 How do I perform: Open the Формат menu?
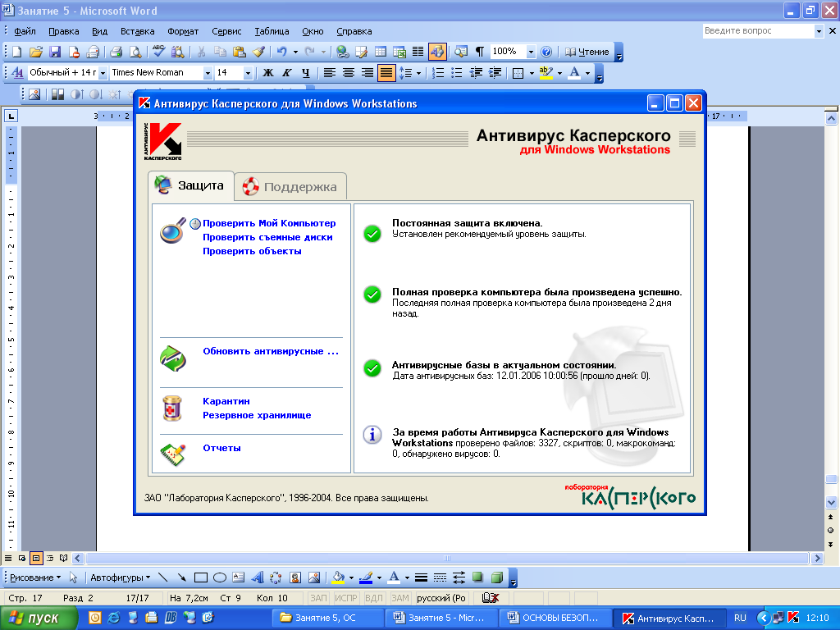pyautogui.click(x=183, y=31)
